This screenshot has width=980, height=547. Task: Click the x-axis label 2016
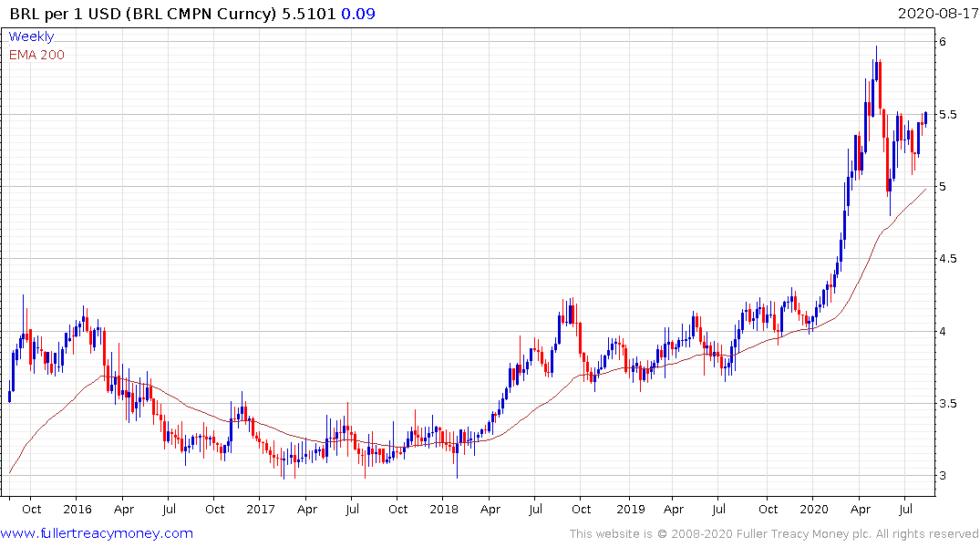(x=77, y=509)
